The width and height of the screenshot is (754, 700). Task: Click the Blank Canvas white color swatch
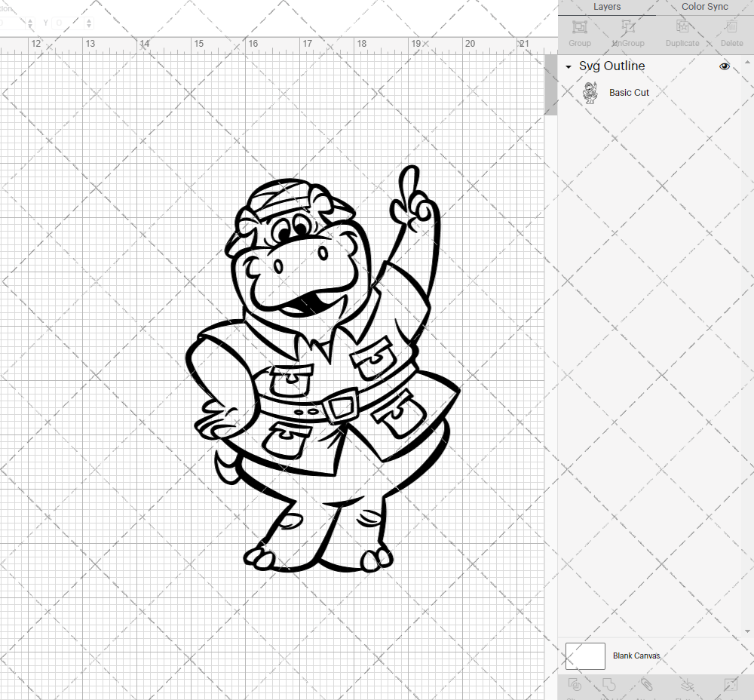pyautogui.click(x=585, y=656)
